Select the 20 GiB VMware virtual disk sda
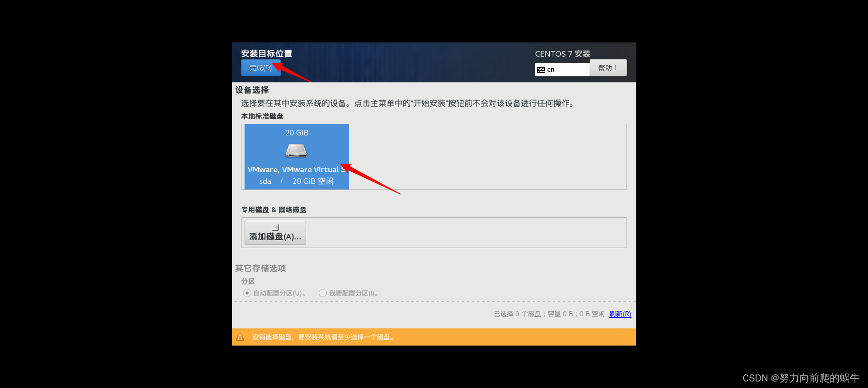The width and height of the screenshot is (868, 388). tap(297, 157)
